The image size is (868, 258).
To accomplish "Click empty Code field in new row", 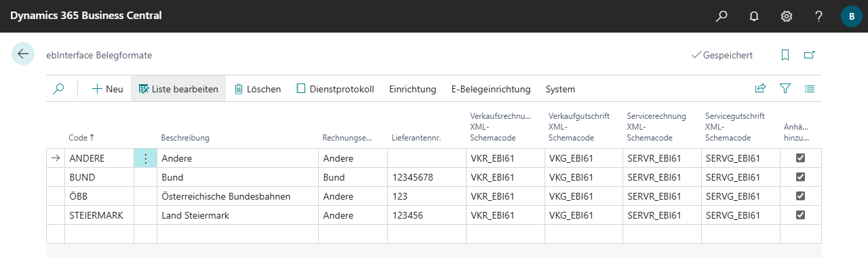I will coord(99,234).
